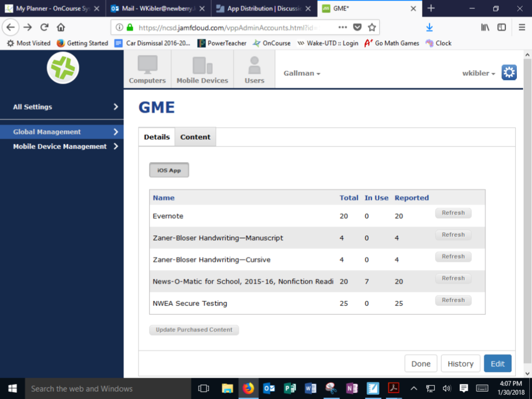The width and height of the screenshot is (532, 399).
Task: Open the History button
Action: [460, 363]
